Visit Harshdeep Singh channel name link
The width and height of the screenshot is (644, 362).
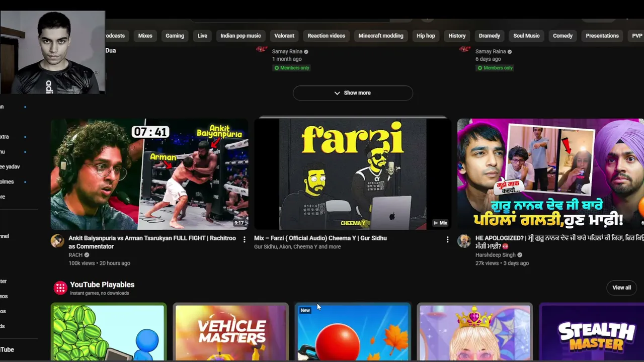coord(496,255)
